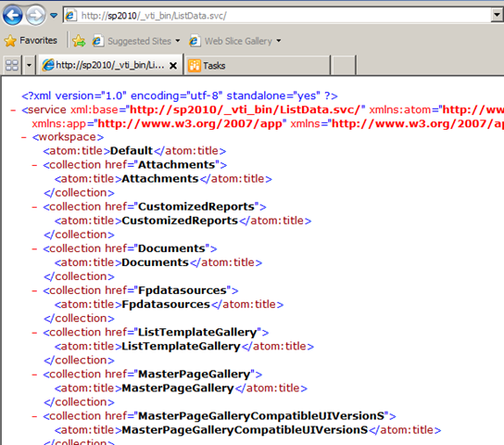Click the browser Forward arrow button

click(35, 15)
